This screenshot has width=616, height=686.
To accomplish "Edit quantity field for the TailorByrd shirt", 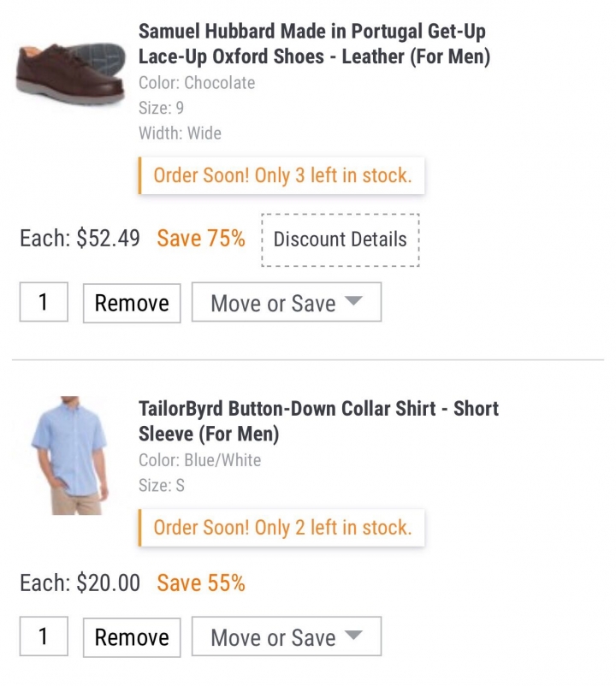I will click(x=44, y=636).
